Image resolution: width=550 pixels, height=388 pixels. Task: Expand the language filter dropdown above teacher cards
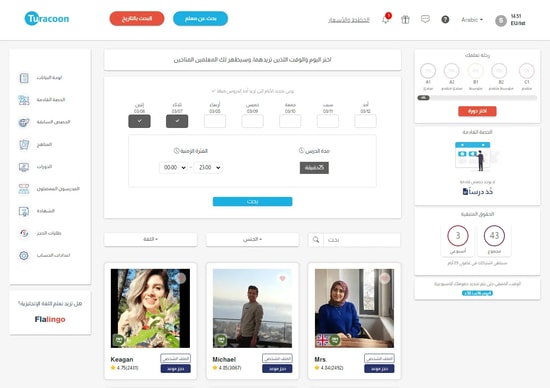point(150,239)
